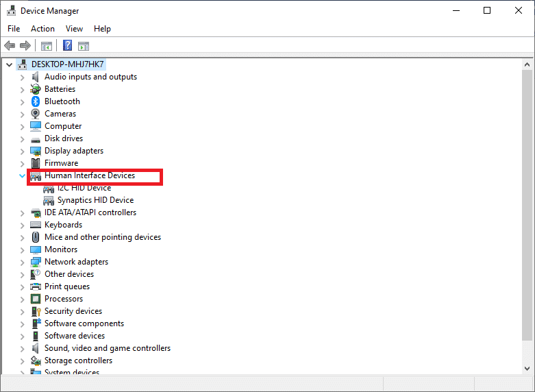Click the Show/Hide Action Pane toolbar icon
The width and height of the screenshot is (535, 392).
click(84, 46)
